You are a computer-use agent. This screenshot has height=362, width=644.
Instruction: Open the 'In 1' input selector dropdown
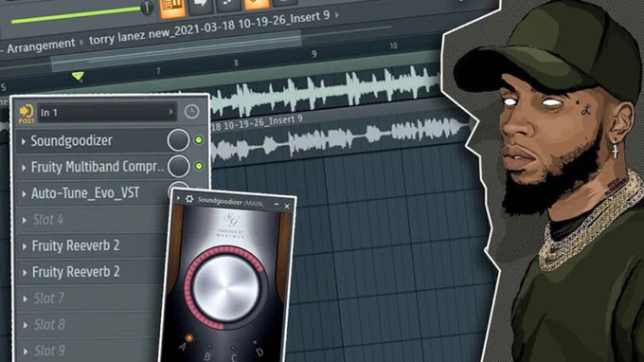pyautogui.click(x=107, y=112)
